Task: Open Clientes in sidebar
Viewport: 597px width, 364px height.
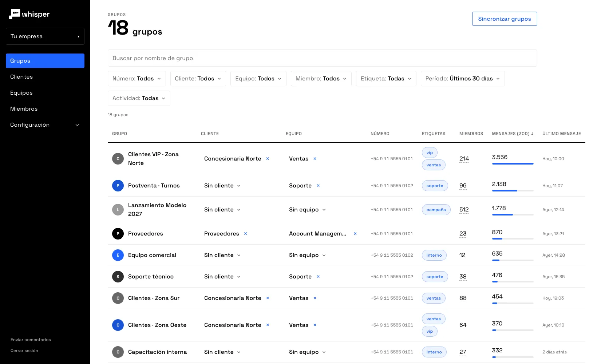Action: [x=45, y=77]
